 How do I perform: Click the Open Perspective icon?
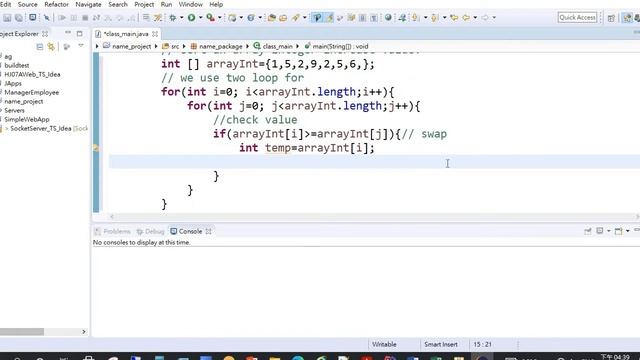[x=611, y=18]
